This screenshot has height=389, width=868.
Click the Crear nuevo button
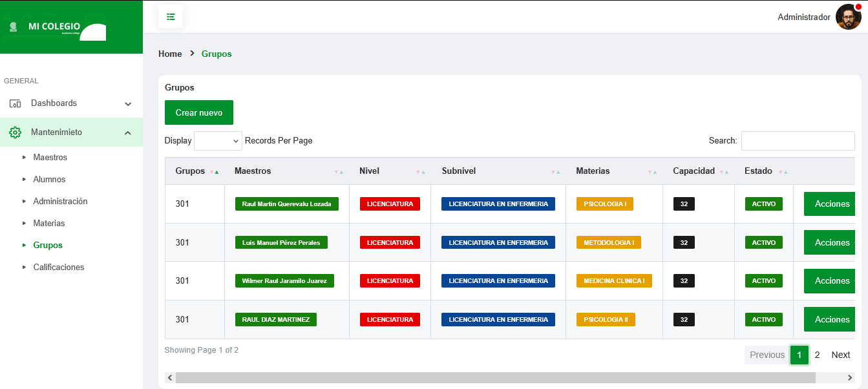pos(198,112)
